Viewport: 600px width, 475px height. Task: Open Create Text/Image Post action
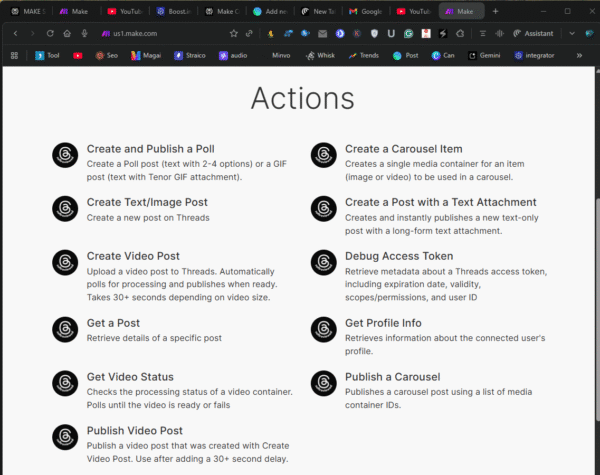coord(147,202)
